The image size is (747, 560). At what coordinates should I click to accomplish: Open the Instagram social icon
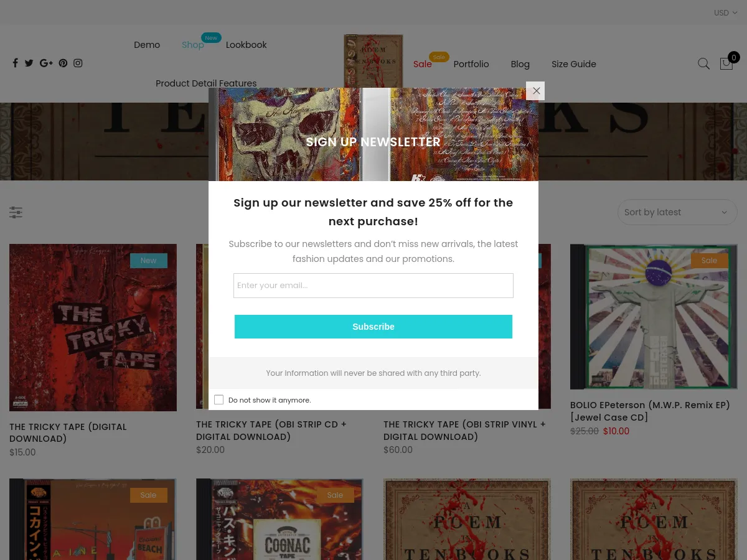coord(78,63)
